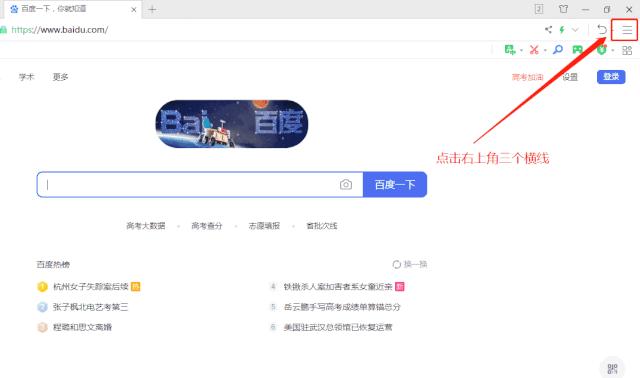Screen dimensions: 640x378
Task: Open dropdown next to green shield icon
Action: 613,50
